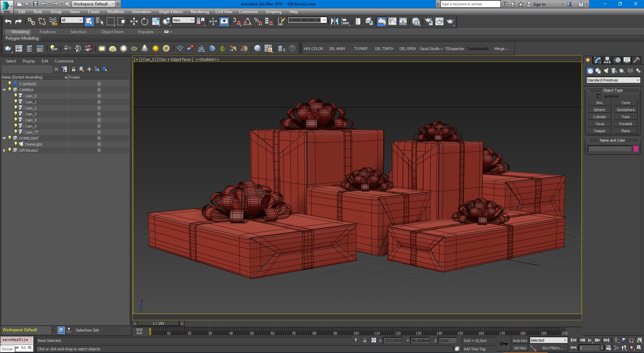This screenshot has height=353, width=644.
Task: Open the selection filter All dropdown
Action: 71,20
